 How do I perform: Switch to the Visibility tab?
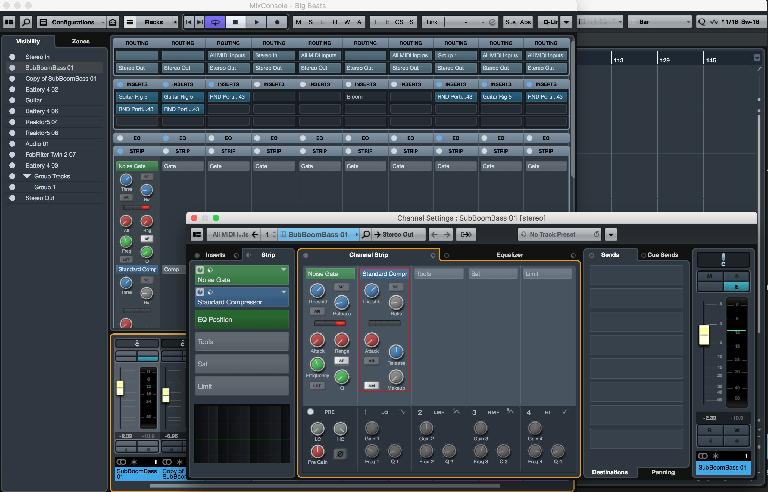(28, 41)
